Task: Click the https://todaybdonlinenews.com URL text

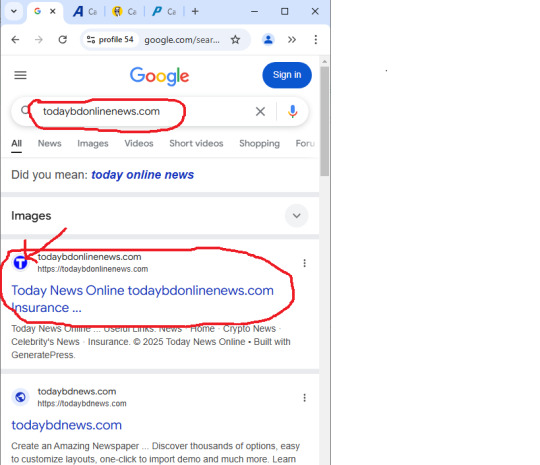Action: pyautogui.click(x=93, y=269)
